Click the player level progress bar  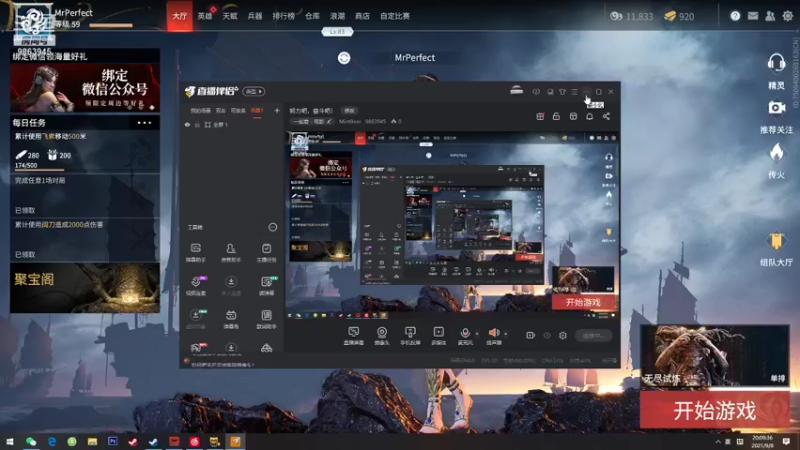[111, 25]
